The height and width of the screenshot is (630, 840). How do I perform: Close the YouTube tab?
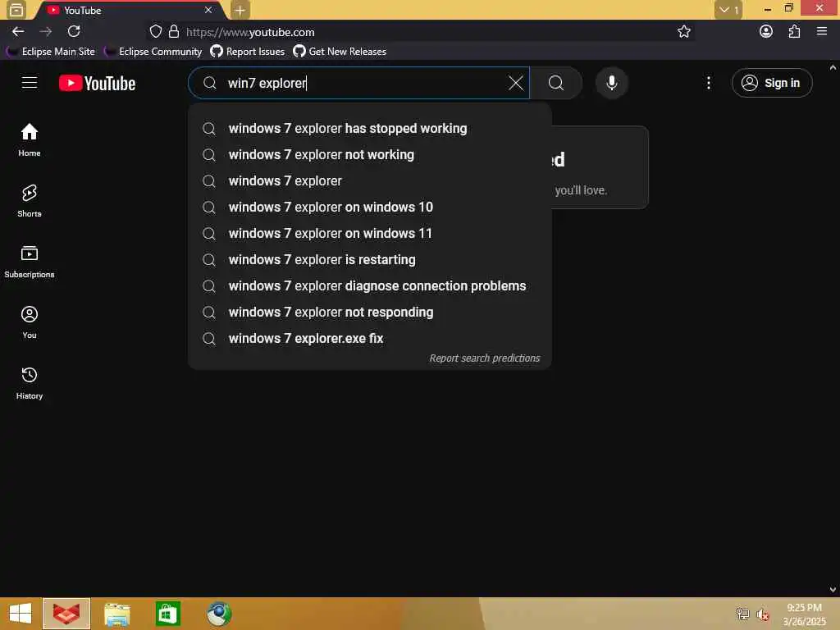click(x=208, y=10)
